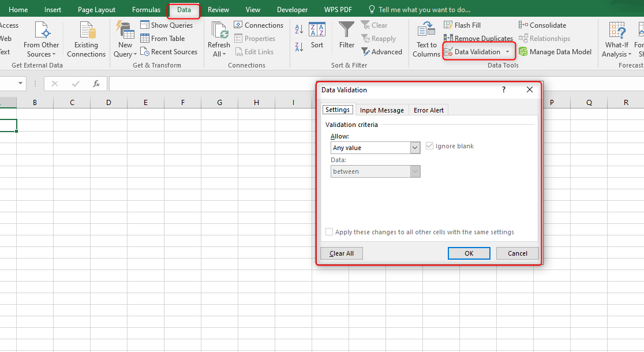The width and height of the screenshot is (644, 352).
Task: Open the Allow criteria dropdown
Action: coord(414,148)
